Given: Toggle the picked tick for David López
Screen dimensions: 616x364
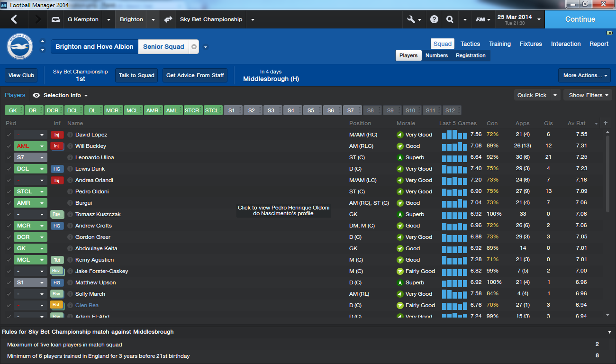Looking at the screenshot, I should point(8,135).
